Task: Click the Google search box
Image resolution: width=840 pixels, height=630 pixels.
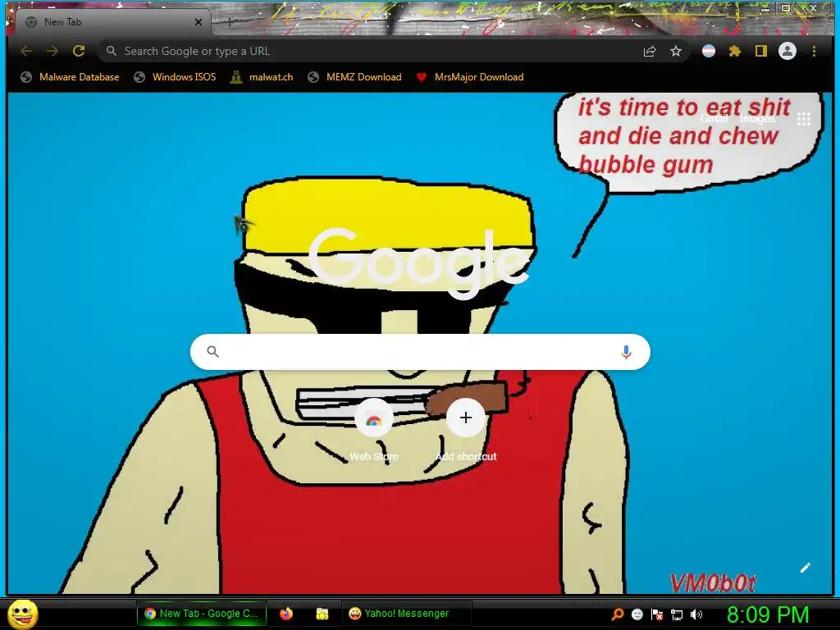Action: [x=420, y=352]
